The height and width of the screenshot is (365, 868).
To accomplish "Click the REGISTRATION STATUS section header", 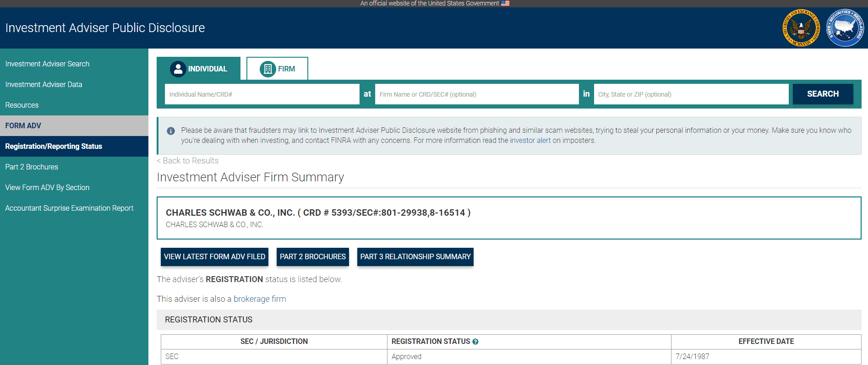I will (x=509, y=320).
